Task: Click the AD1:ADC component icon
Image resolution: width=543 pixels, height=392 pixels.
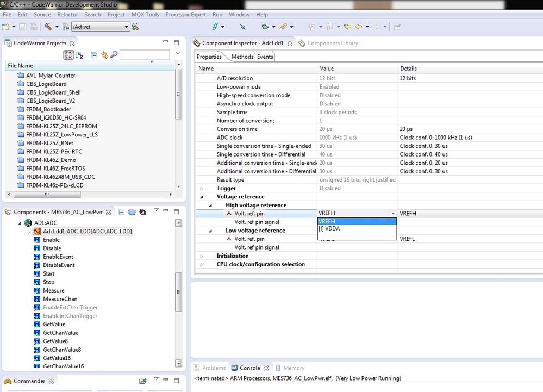Action: [28, 223]
